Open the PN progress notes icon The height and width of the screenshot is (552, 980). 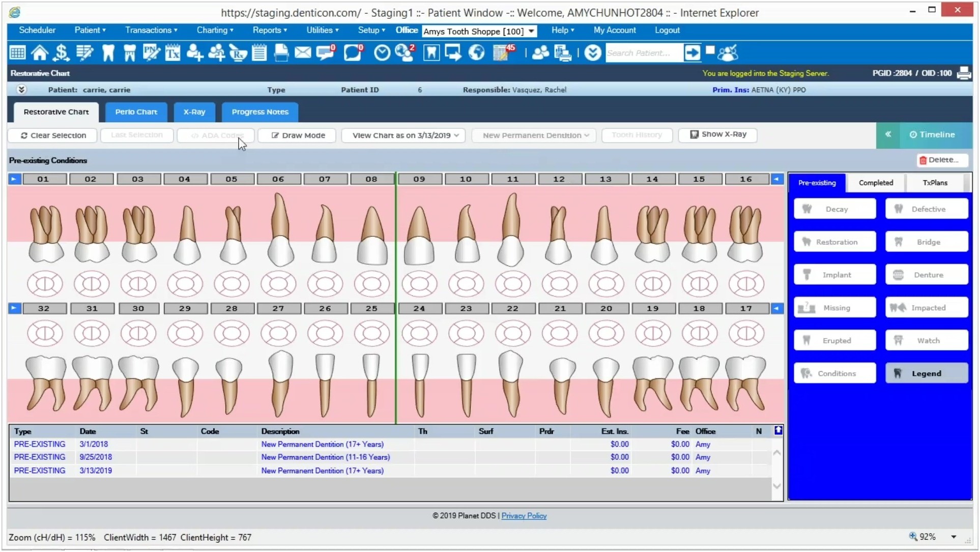tap(151, 52)
